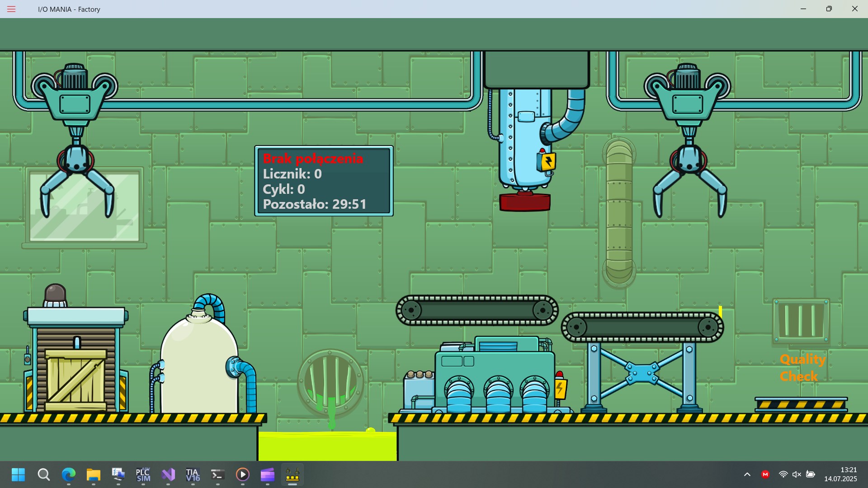Expand the system tray hidden icons chevron

(x=747, y=474)
